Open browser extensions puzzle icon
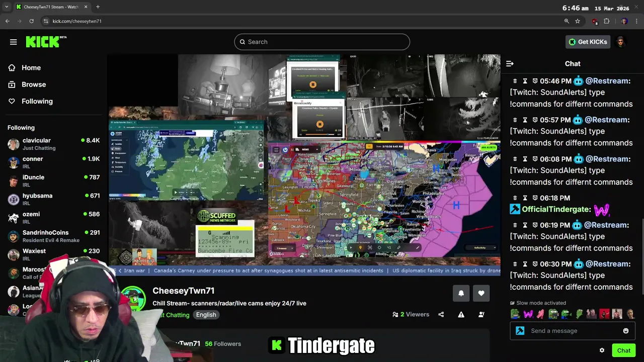644x362 pixels. click(607, 21)
